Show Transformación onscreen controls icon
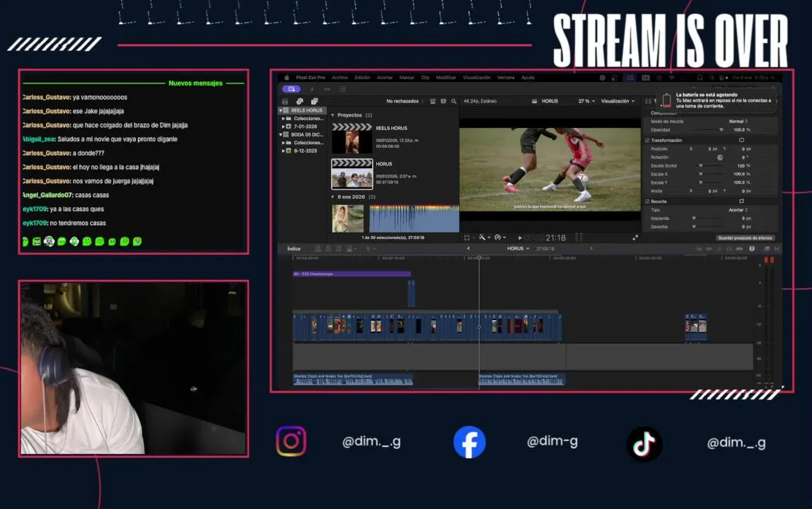Viewport: 812px width, 509px height. [x=741, y=140]
